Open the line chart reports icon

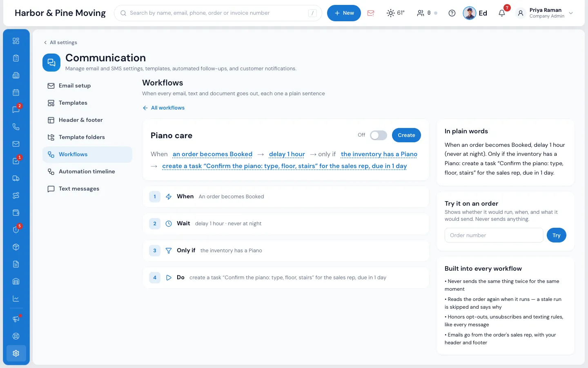(16, 298)
